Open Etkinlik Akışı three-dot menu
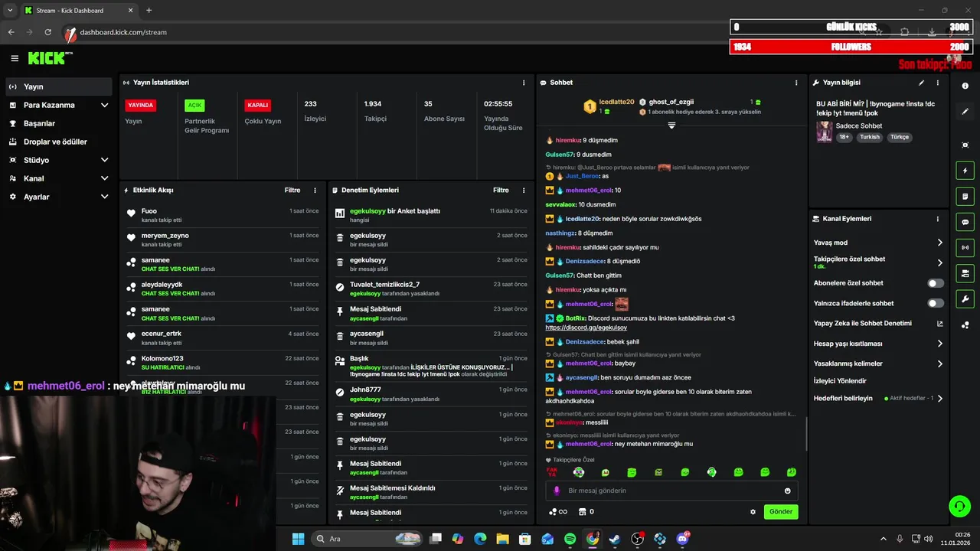 click(315, 190)
